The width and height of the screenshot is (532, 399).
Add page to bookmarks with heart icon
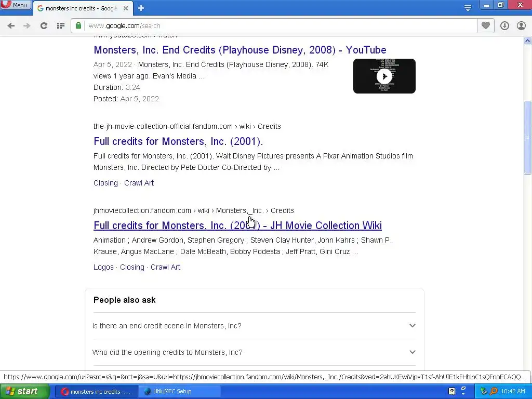(486, 26)
